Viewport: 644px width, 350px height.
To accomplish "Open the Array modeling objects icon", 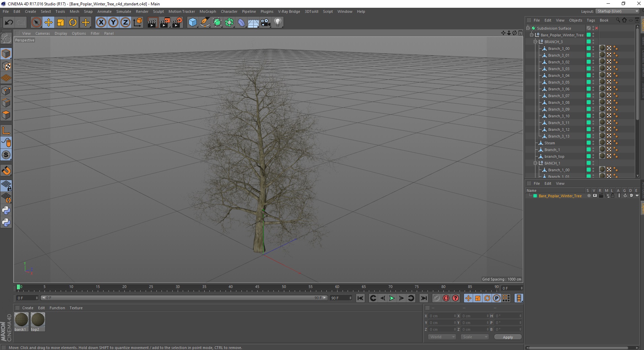I will 230,23.
